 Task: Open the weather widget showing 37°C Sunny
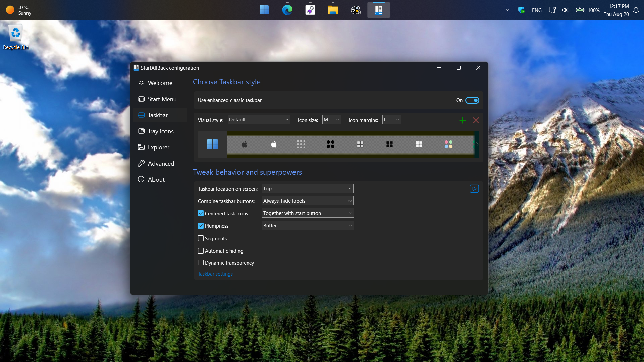(x=19, y=10)
